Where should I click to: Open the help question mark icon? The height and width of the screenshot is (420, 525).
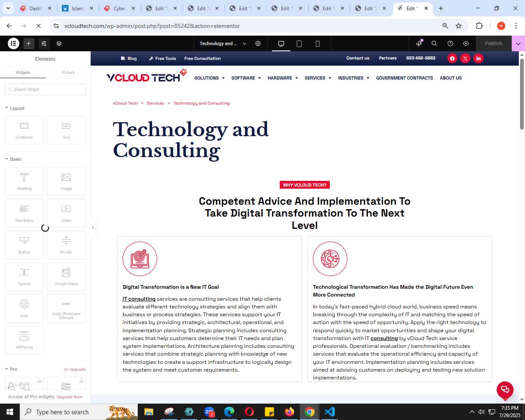click(x=450, y=43)
